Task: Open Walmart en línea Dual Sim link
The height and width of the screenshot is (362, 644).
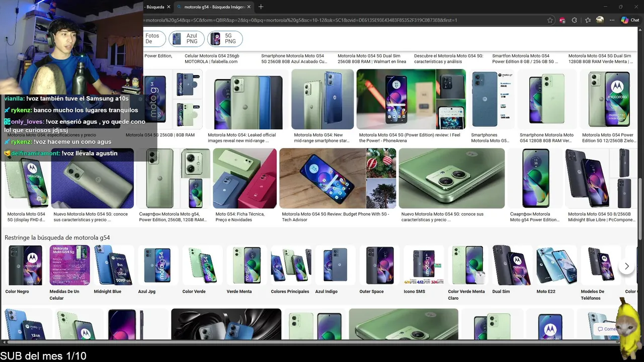Action: point(372,59)
